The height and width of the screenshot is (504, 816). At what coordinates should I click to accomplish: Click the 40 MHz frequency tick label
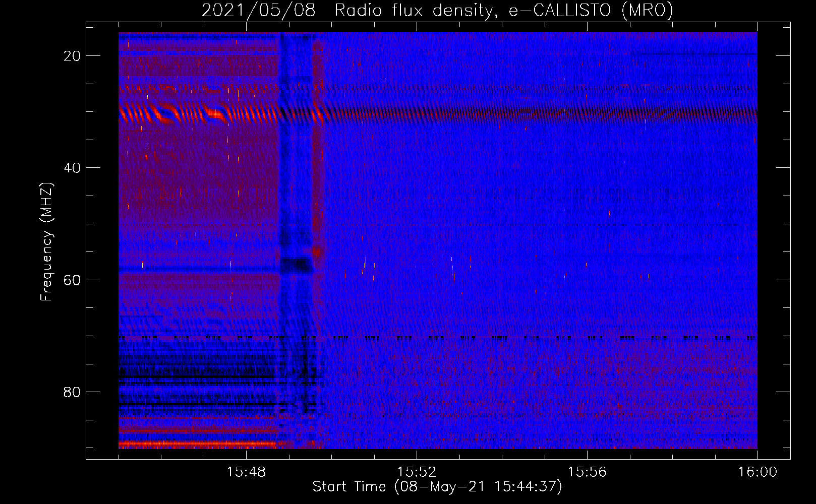click(72, 168)
